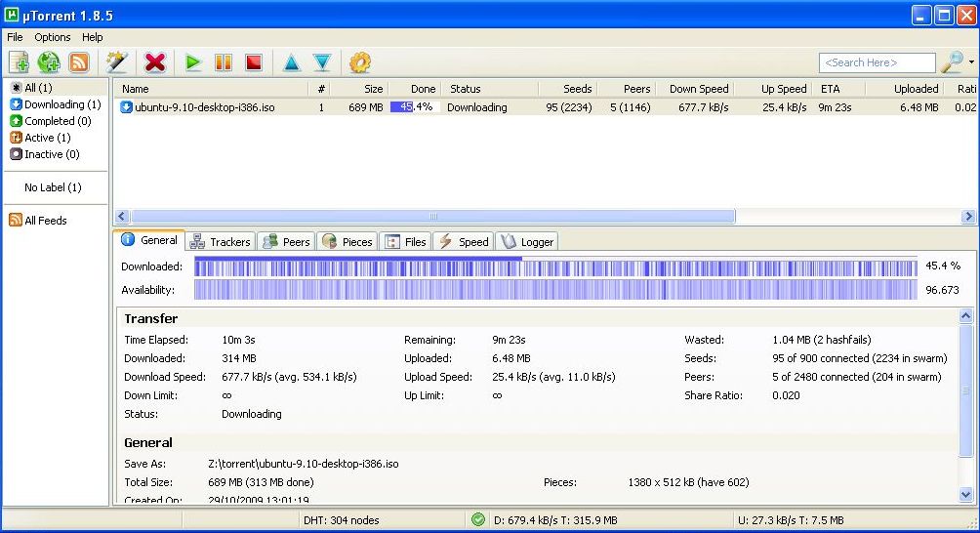This screenshot has width=980, height=533.
Task: Click Add Torrent from URL icon
Action: pos(49,62)
